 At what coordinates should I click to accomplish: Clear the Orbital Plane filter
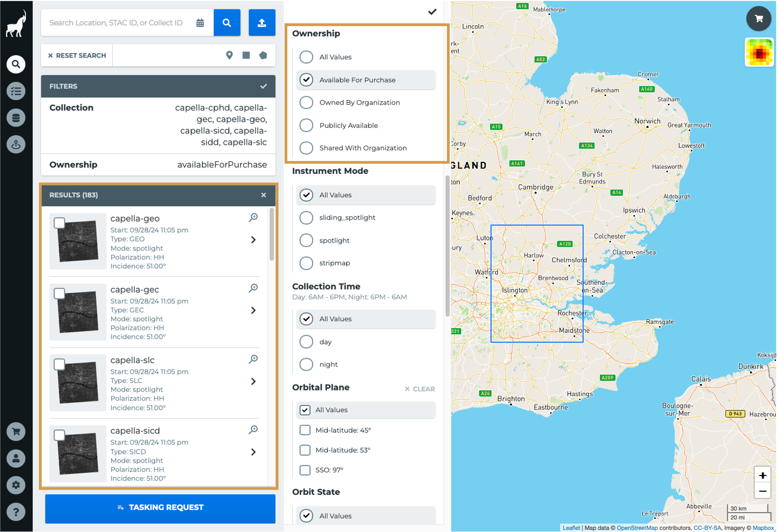pyautogui.click(x=420, y=389)
